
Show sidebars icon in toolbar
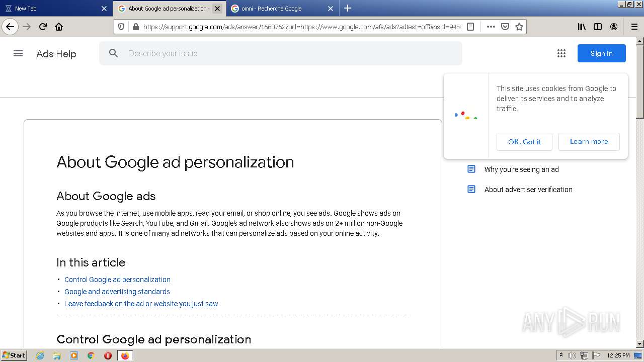[598, 27]
